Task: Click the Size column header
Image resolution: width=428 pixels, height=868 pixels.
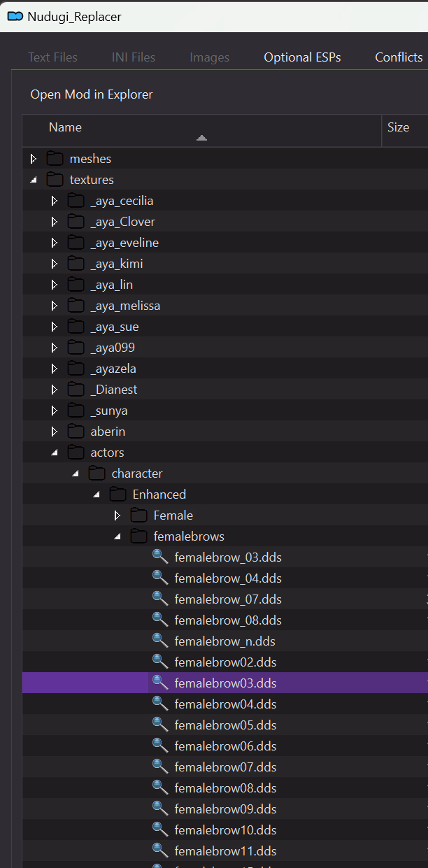Action: 398,127
